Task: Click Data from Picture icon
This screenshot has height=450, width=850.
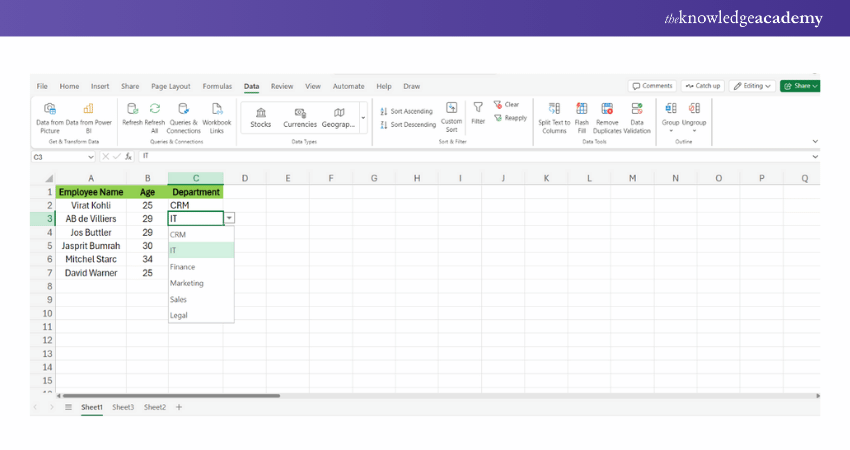Action: tap(50, 110)
